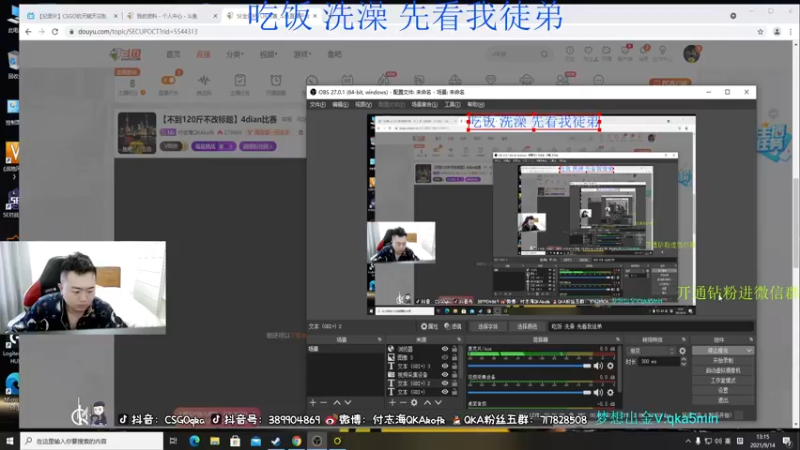Image resolution: width=800 pixels, height=450 pixels.
Task: Open the 视频 dropdown in Douyu navigation
Action: (268, 54)
